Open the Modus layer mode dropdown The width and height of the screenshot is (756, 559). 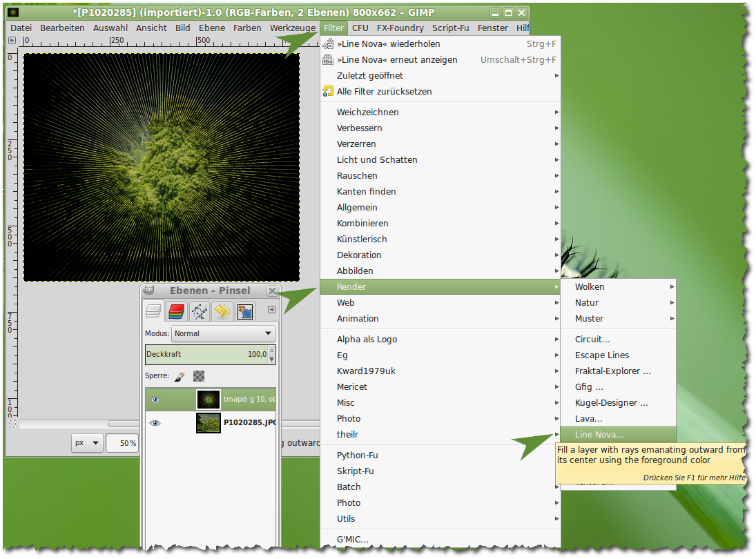(222, 333)
